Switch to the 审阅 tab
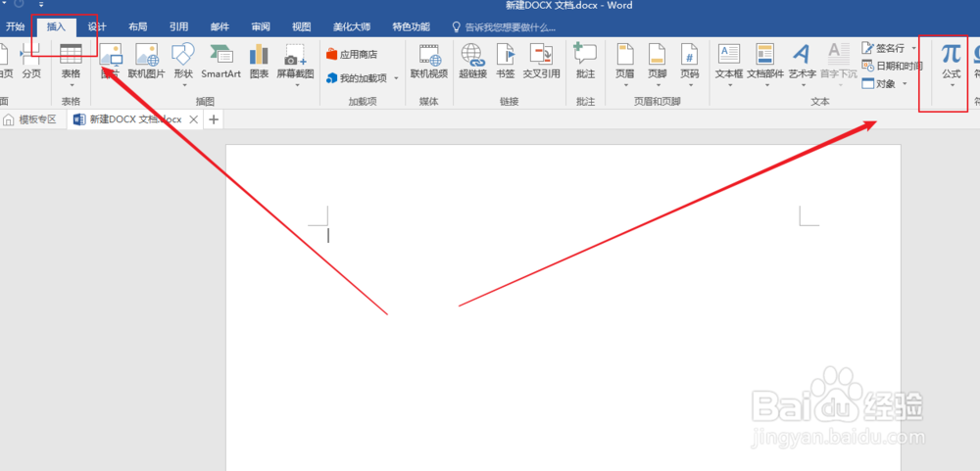Screen dimensions: 980x471 click(x=261, y=26)
